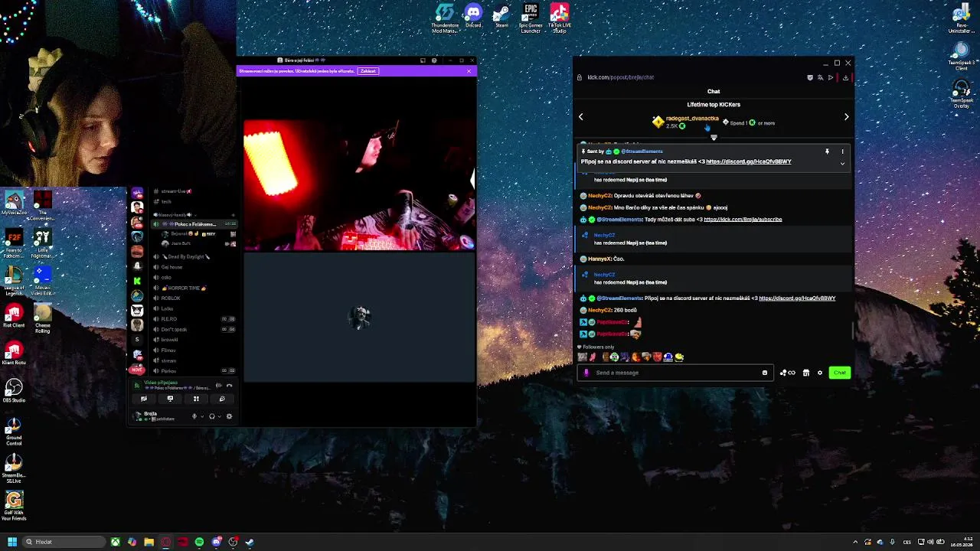Launch Epic Games Launcher desktop icon
The image size is (980, 551).
click(x=531, y=18)
